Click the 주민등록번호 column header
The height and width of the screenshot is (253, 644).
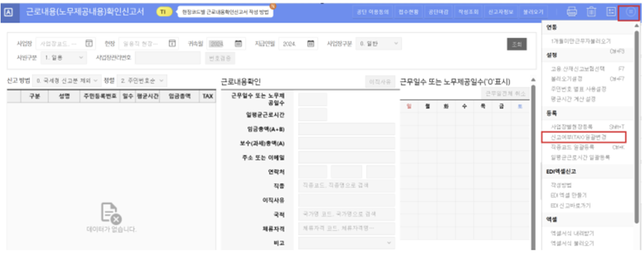coord(99,96)
